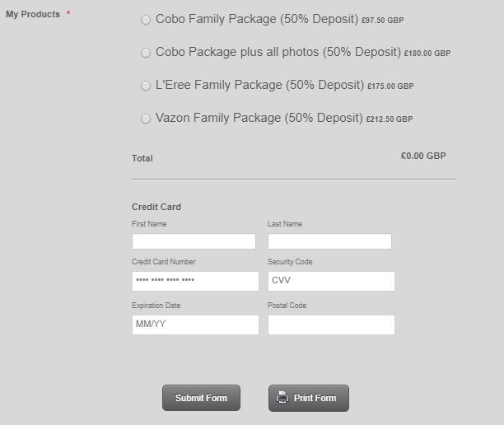Pick the Vazon Family Package option
Image resolution: width=504 pixels, height=425 pixels.
[146, 119]
